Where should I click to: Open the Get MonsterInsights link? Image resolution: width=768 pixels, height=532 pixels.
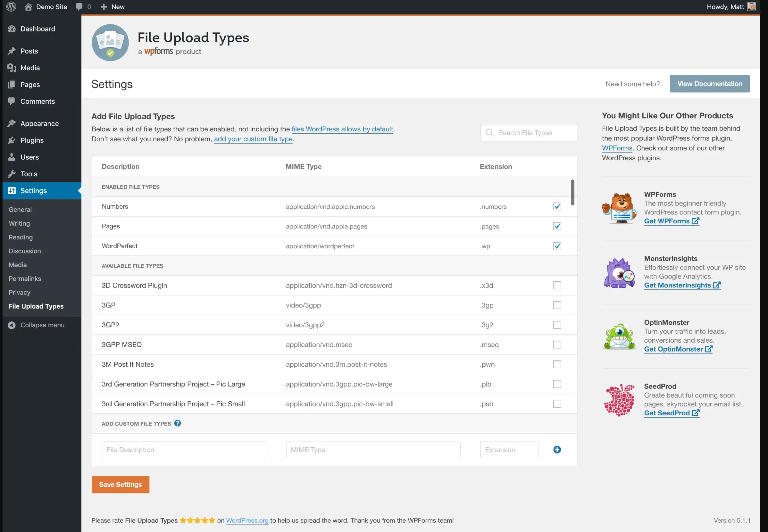(682, 285)
